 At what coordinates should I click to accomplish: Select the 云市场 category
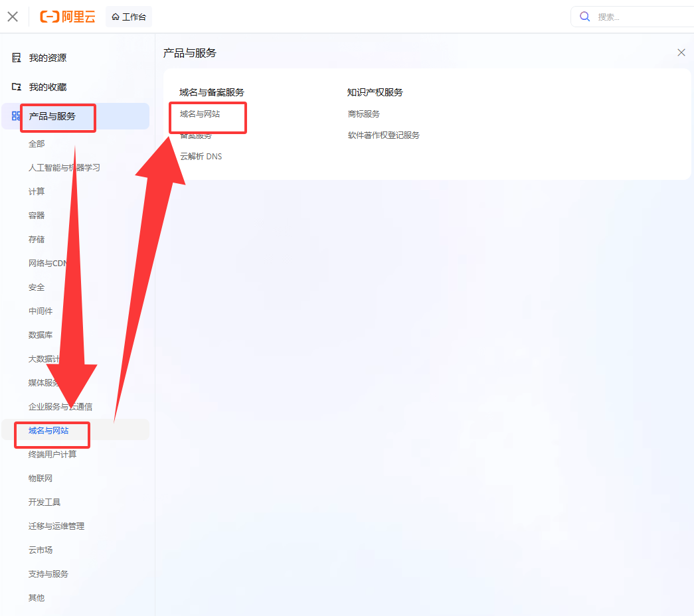pos(41,550)
